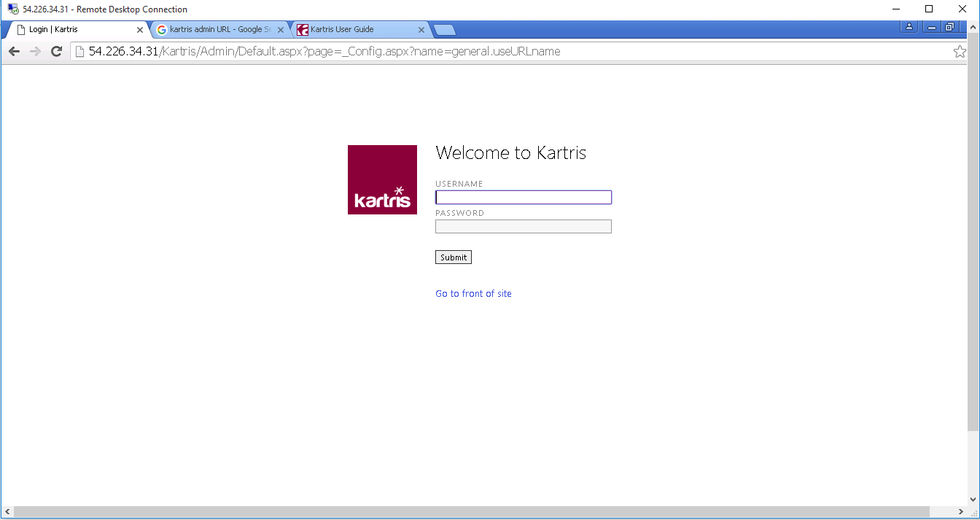The width and height of the screenshot is (980, 520).
Task: Click the Kartris logo image
Action: click(382, 179)
